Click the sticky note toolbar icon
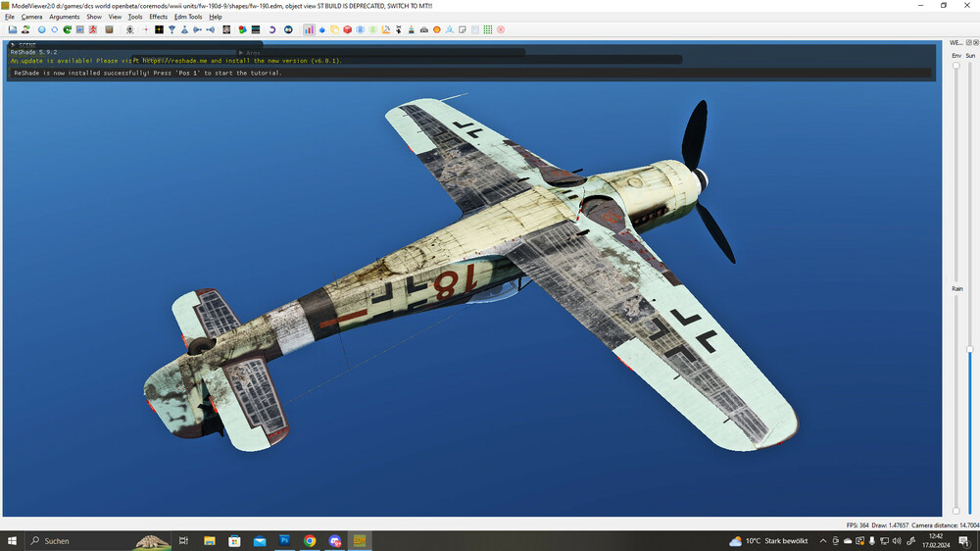Image resolution: width=980 pixels, height=551 pixels. (463, 29)
